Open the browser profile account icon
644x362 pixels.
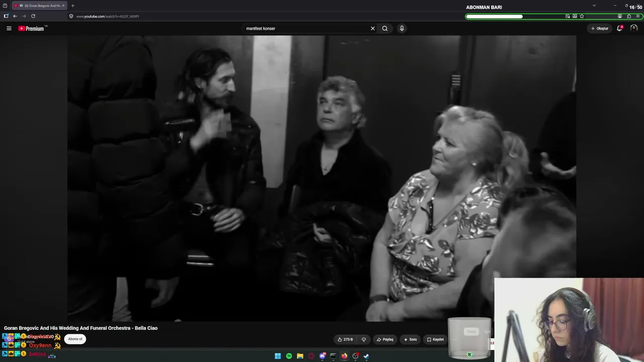pos(620,16)
